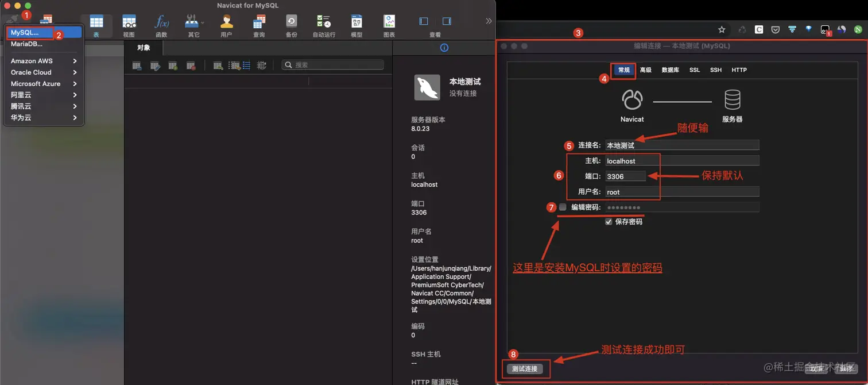Click the new table plus icon
868x385 pixels.
click(x=173, y=66)
